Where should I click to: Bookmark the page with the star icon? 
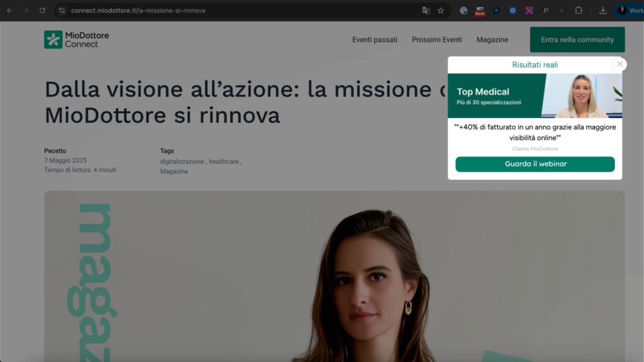(440, 10)
